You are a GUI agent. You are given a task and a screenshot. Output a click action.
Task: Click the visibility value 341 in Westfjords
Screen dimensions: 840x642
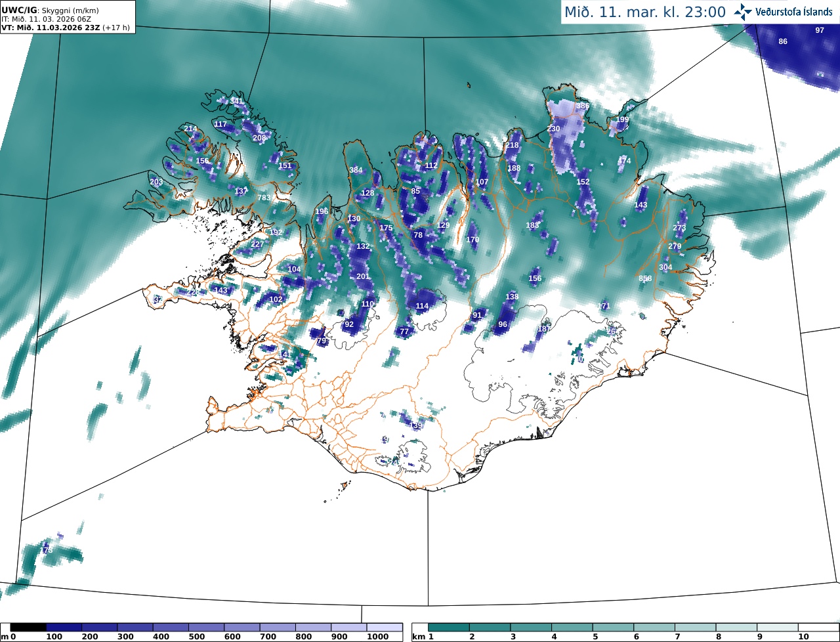click(x=236, y=101)
